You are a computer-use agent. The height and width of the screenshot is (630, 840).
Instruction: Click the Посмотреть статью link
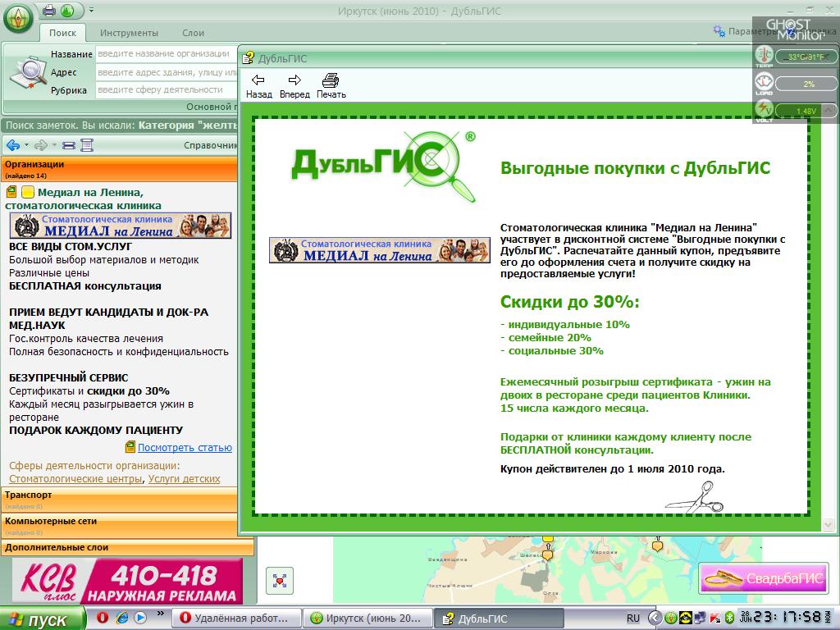pyautogui.click(x=185, y=447)
